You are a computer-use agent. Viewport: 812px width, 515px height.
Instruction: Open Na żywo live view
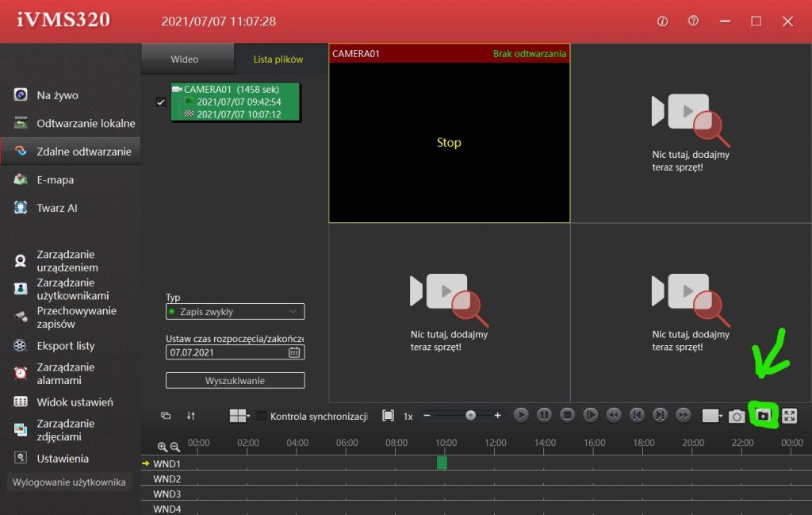pyautogui.click(x=57, y=95)
